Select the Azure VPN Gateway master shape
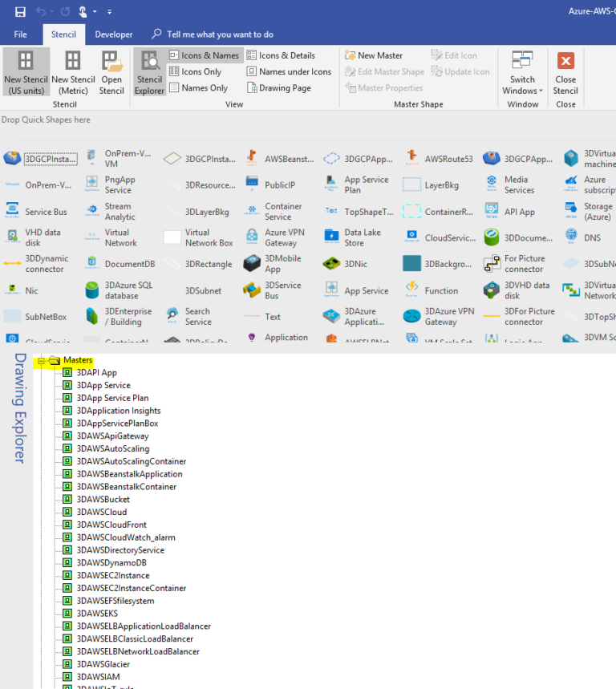Viewport: 616px width, 689px height. pyautogui.click(x=274, y=237)
